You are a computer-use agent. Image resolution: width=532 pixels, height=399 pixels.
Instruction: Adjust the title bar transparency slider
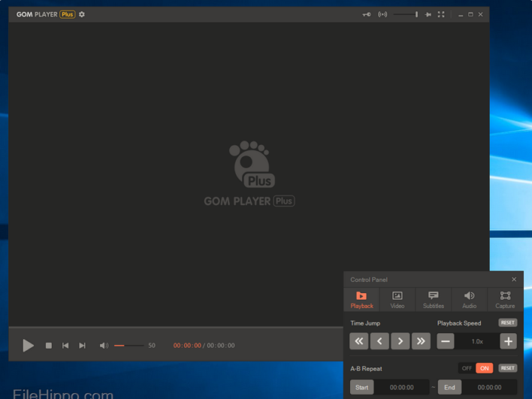pyautogui.click(x=406, y=14)
